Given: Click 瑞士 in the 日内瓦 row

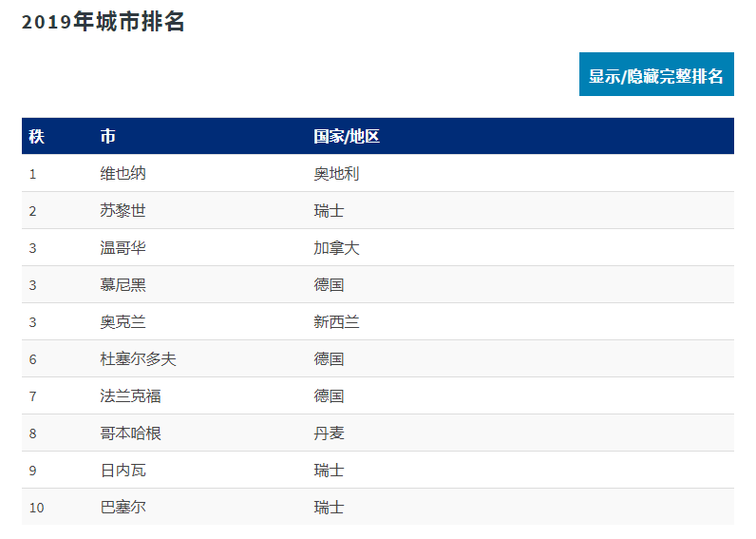Looking at the screenshot, I should point(329,470).
